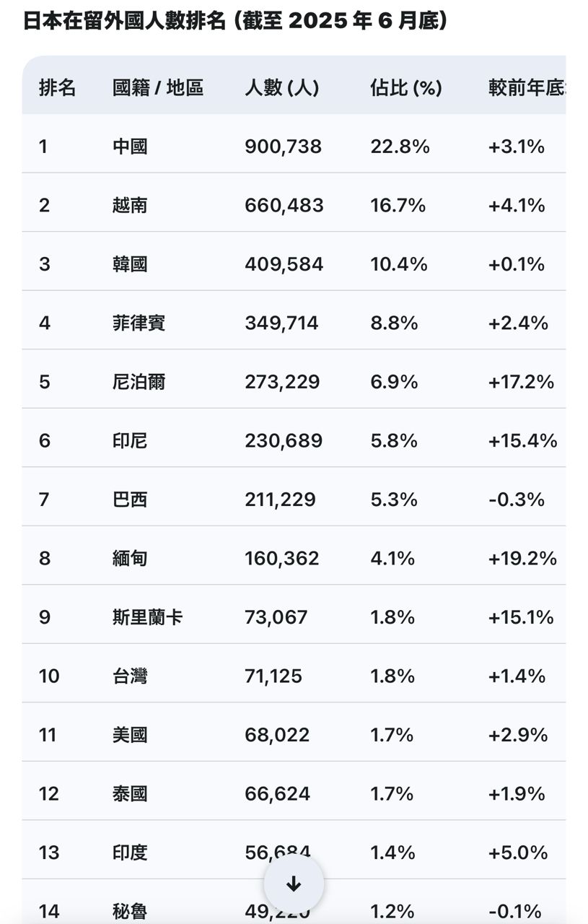Viewport: 588px width, 924px height.
Task: Click the 尼泊爾 growth value +17.2%
Action: coord(521,382)
